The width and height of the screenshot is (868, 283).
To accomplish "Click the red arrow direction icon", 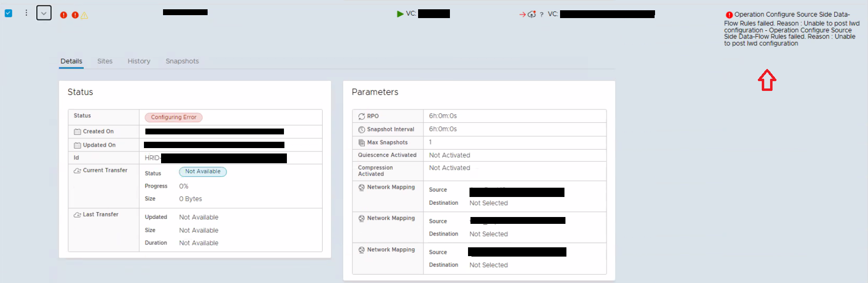I will point(522,15).
